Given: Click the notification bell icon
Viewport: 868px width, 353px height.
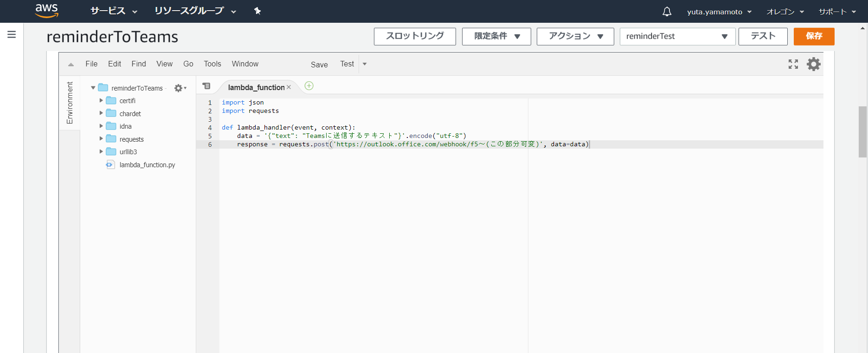Looking at the screenshot, I should click(x=667, y=12).
